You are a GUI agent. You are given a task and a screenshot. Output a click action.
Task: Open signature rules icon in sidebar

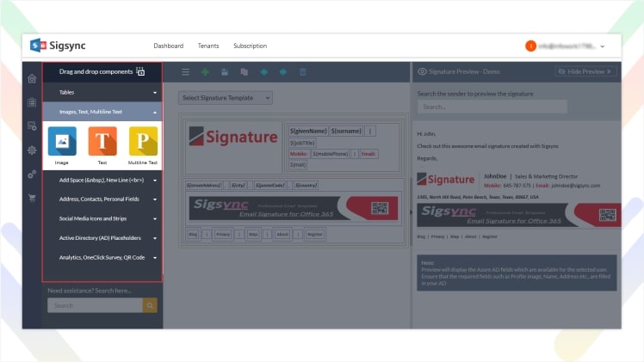click(x=32, y=126)
